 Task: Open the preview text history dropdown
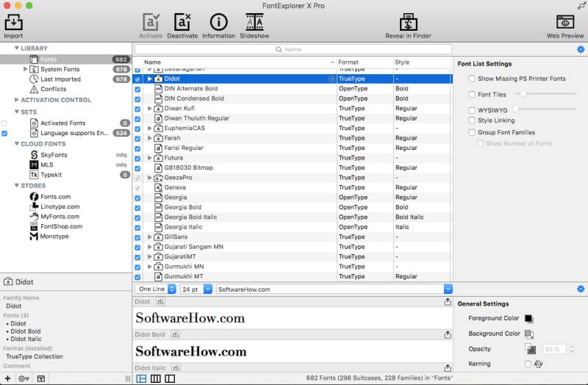pos(448,289)
